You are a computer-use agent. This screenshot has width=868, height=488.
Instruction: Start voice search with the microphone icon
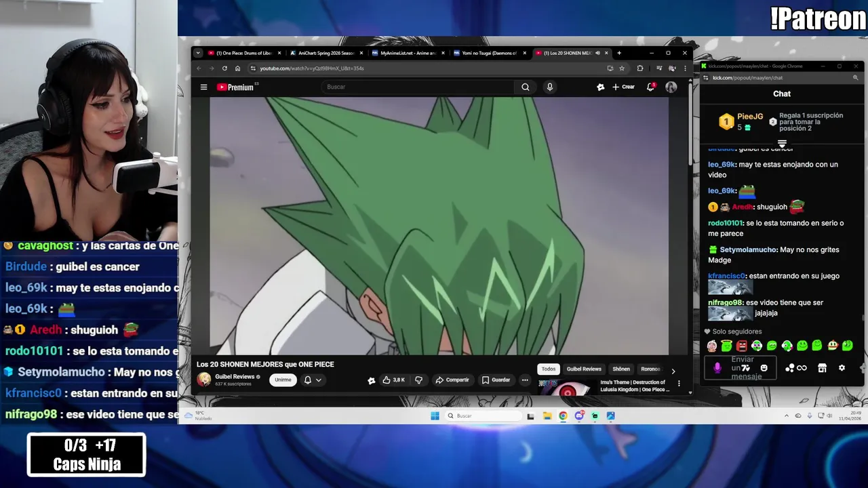(x=549, y=87)
